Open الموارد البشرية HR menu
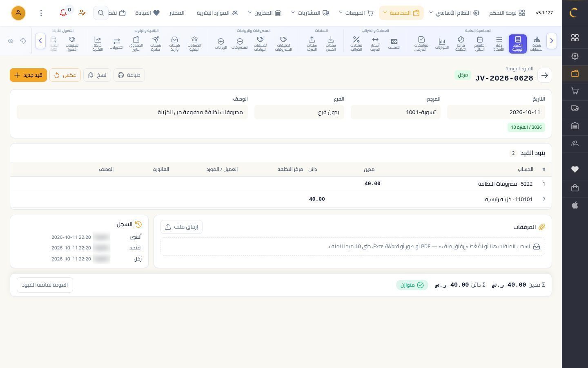Viewport: 588px width, 368px height. 217,13
